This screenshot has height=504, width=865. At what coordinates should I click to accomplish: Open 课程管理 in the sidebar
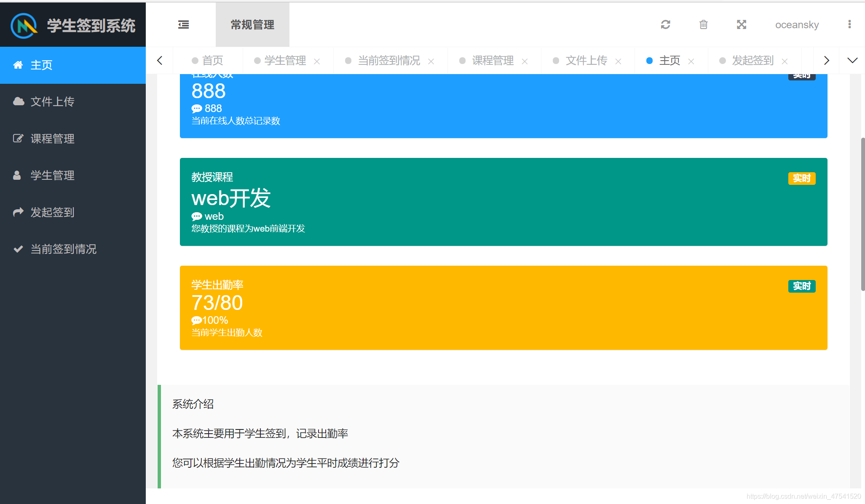[x=73, y=139]
